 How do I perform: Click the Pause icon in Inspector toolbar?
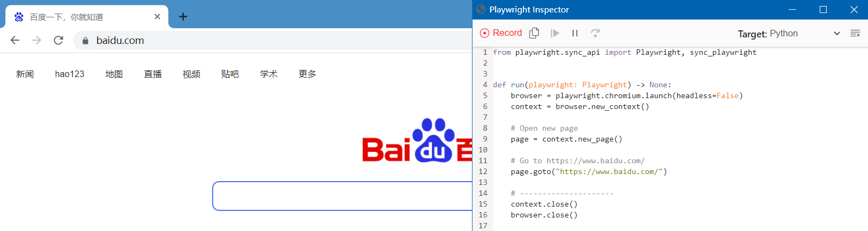pos(575,33)
